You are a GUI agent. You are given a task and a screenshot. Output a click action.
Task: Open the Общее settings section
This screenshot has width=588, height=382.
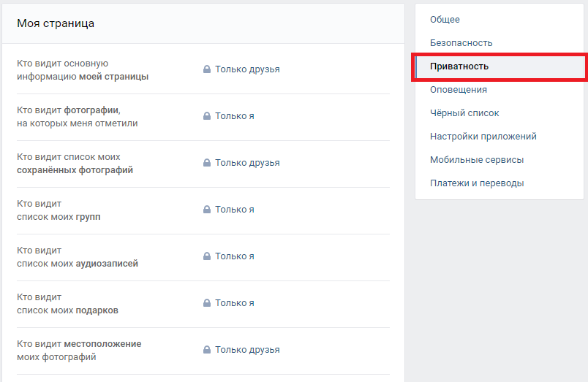click(x=445, y=20)
